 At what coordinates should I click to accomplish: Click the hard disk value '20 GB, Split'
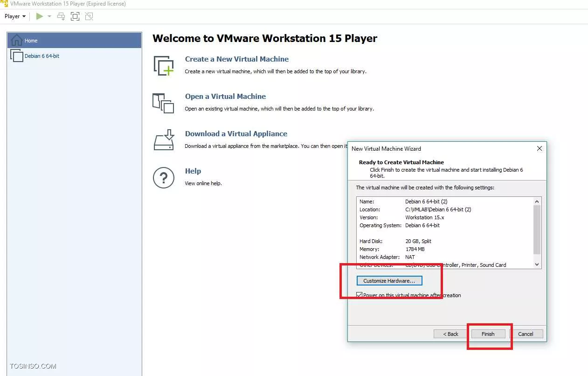click(x=418, y=241)
